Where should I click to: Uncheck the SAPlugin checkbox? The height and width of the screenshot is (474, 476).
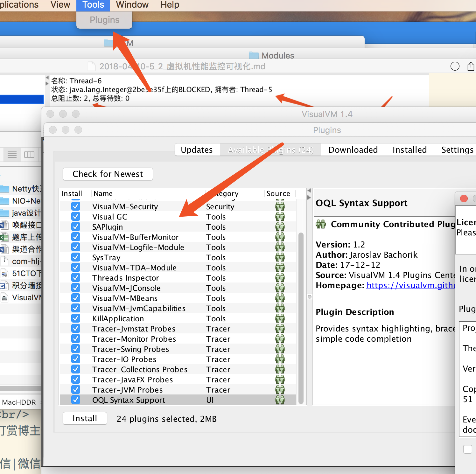click(x=76, y=227)
